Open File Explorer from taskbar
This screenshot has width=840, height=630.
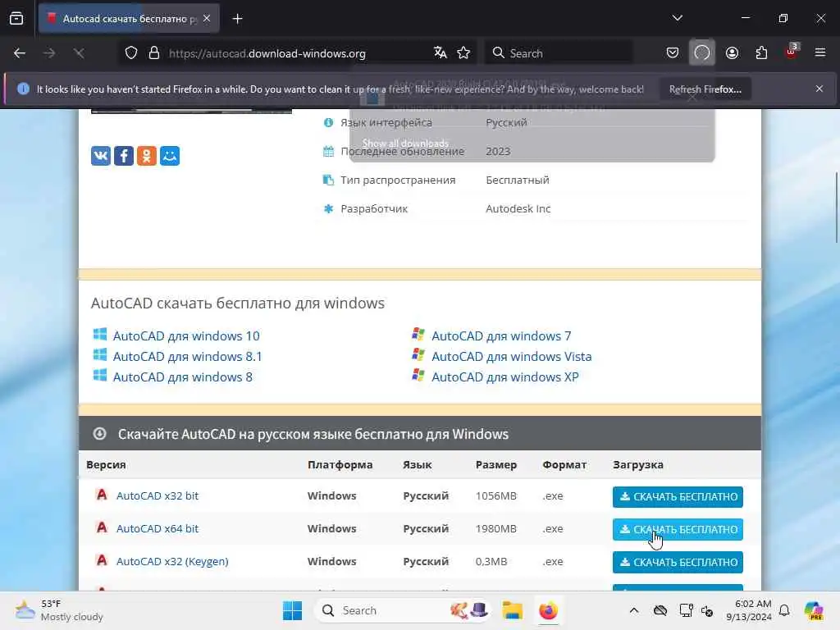pos(512,610)
